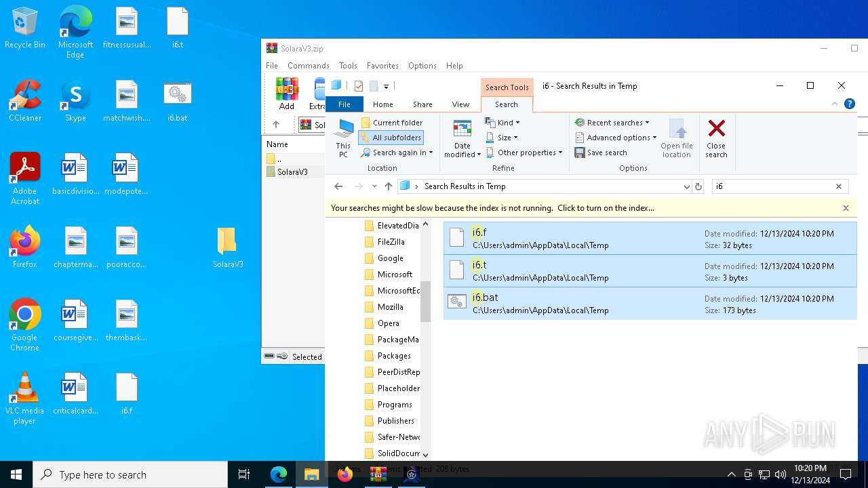Click the Windows taskbar search box

pos(130,474)
